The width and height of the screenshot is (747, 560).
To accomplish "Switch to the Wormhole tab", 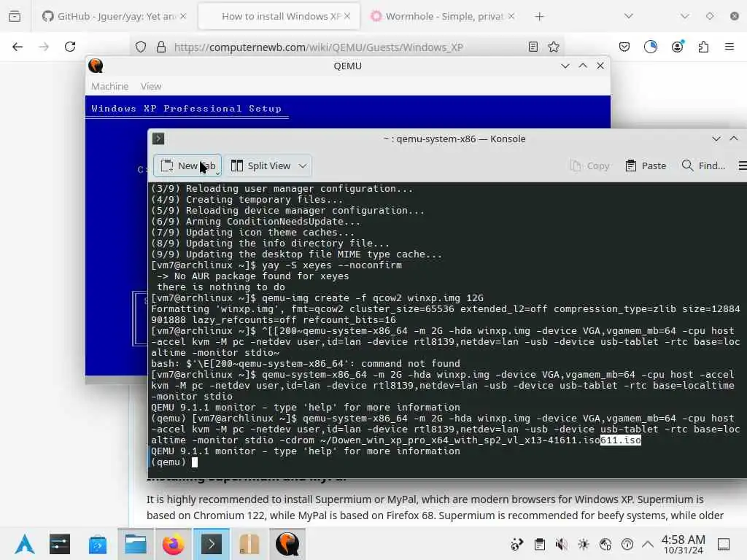I will [443, 17].
